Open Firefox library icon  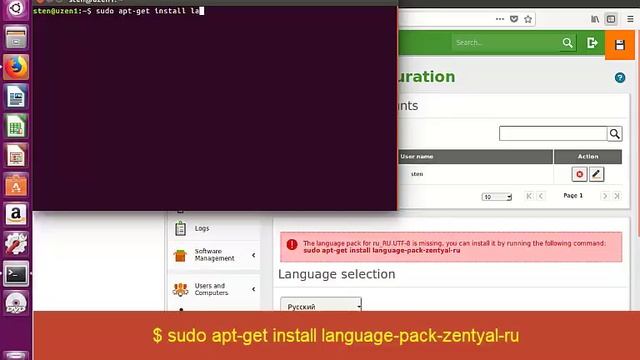pos(595,19)
